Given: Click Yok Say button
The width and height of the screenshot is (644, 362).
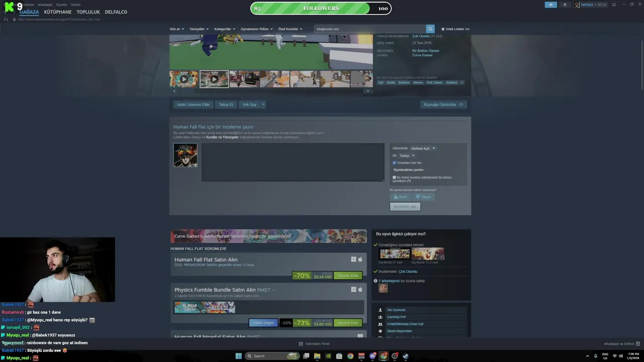Looking at the screenshot, I should pos(250,105).
